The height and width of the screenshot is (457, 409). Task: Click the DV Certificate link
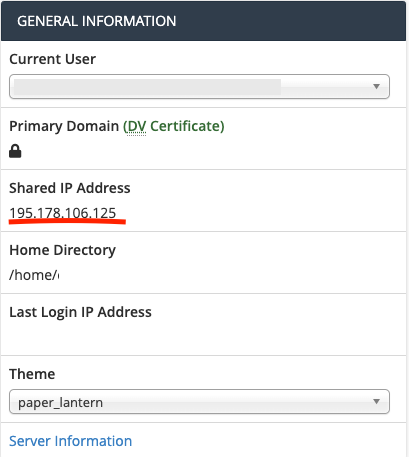[174, 126]
